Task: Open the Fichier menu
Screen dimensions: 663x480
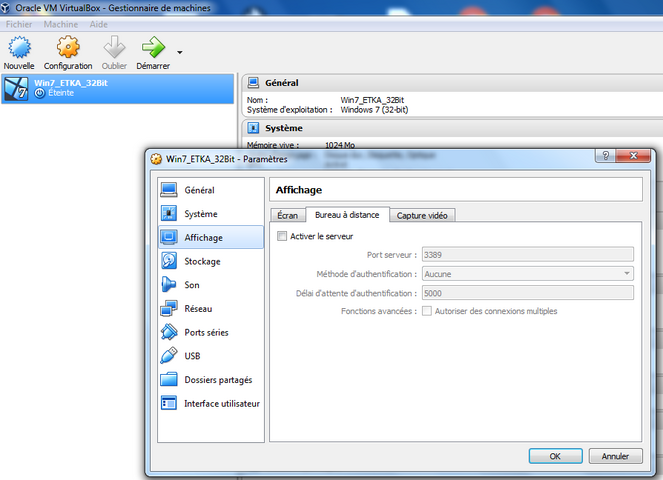Action: [x=19, y=25]
